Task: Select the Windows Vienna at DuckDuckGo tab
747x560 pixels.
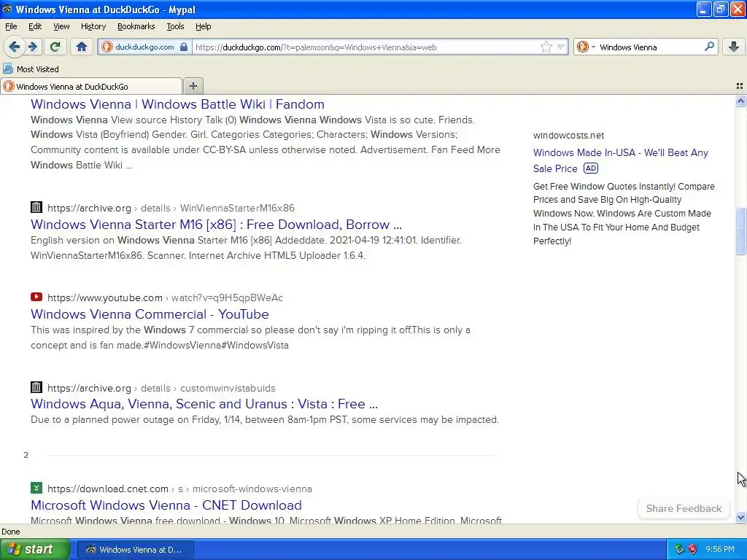Action: pyautogui.click(x=91, y=86)
